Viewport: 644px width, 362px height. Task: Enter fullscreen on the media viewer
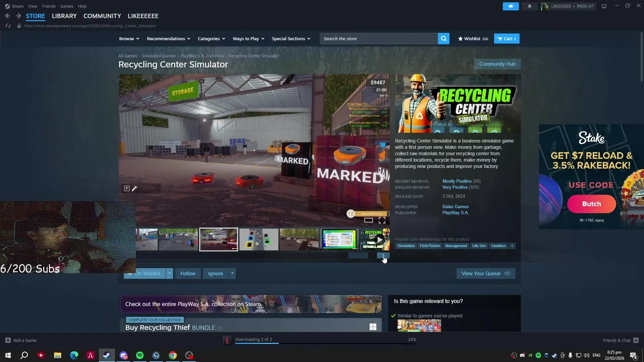[382, 220]
